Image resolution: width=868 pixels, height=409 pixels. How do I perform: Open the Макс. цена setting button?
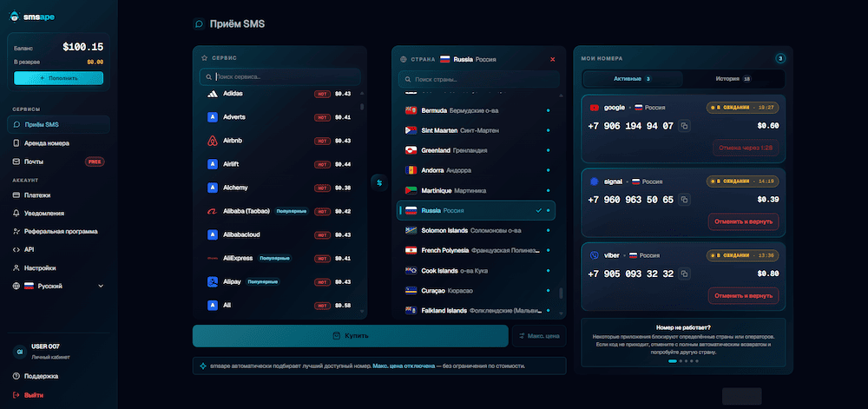[539, 336]
